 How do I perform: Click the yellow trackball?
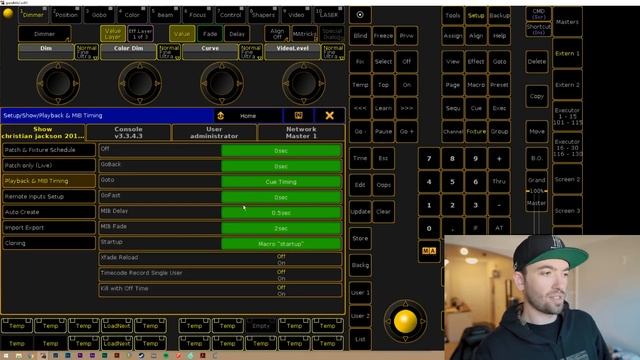[x=405, y=321]
